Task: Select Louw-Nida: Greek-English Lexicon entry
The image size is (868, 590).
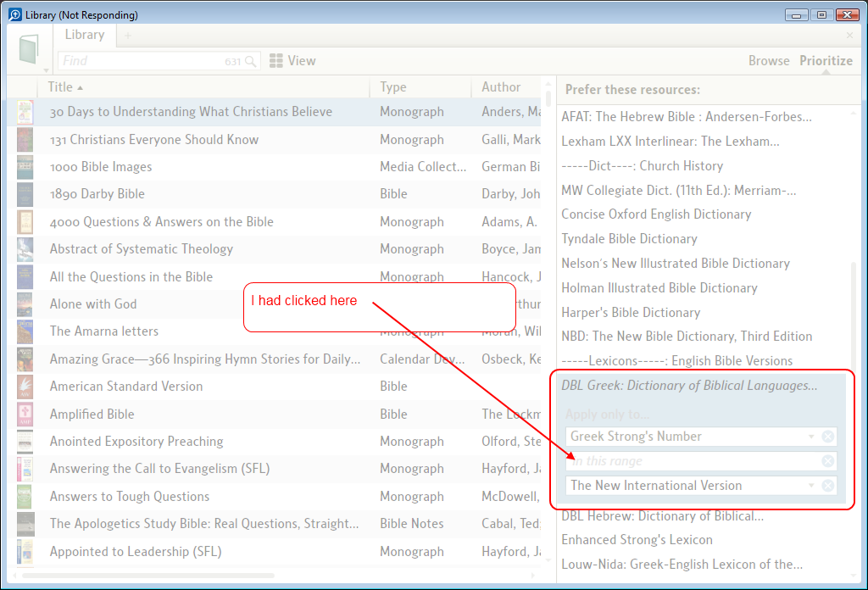Action: coord(682,565)
